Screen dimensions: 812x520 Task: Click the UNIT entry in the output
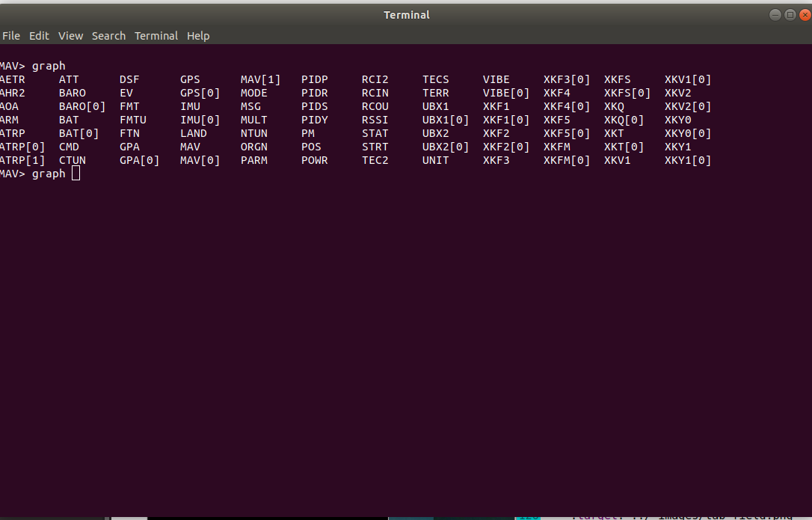[x=435, y=160]
